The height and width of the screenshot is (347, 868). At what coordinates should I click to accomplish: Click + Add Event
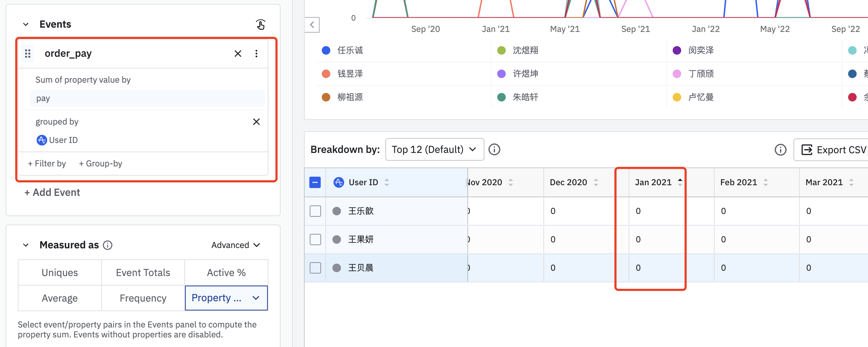[52, 192]
